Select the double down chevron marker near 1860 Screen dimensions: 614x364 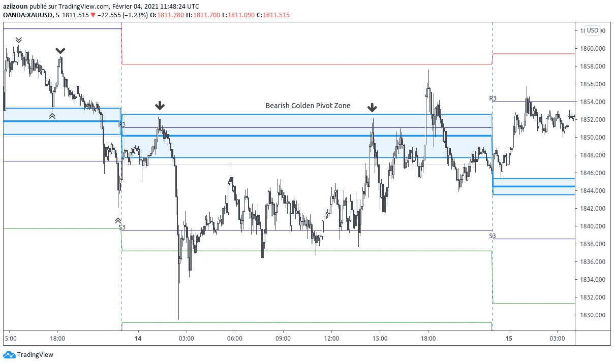(x=19, y=40)
